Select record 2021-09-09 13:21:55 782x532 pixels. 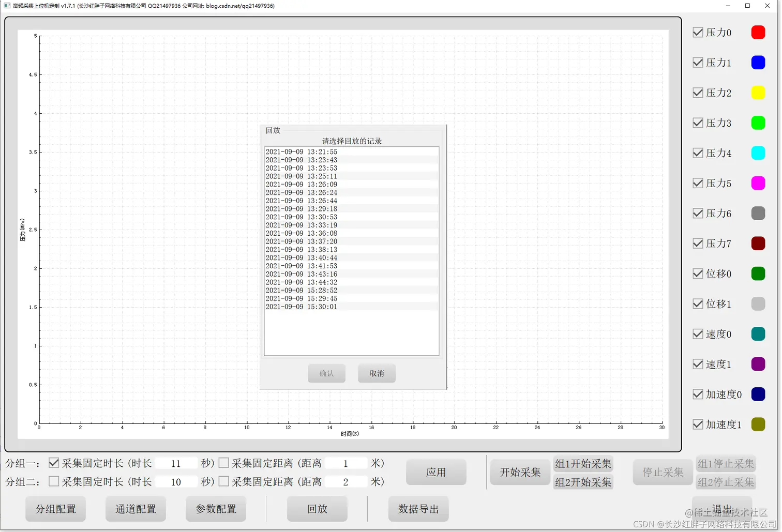pyautogui.click(x=351, y=152)
